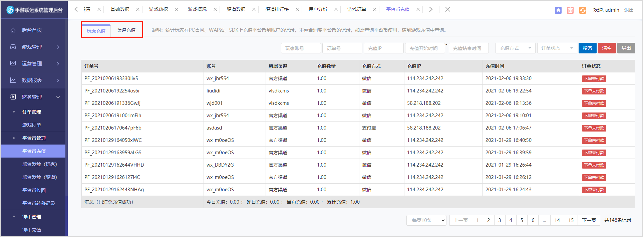The image size is (644, 237).
Task: Click the 充值IP input field
Action: [x=384, y=48]
